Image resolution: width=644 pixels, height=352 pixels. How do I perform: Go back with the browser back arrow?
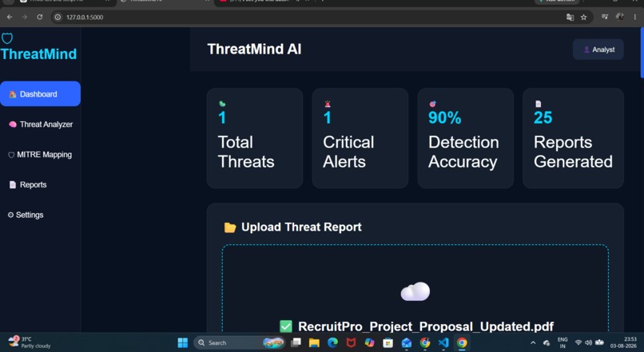click(10, 18)
